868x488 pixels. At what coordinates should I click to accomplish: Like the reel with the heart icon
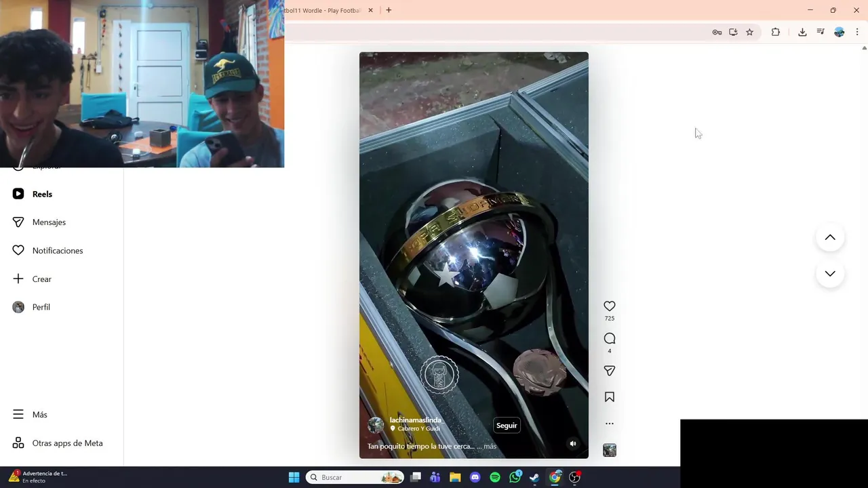tap(610, 306)
